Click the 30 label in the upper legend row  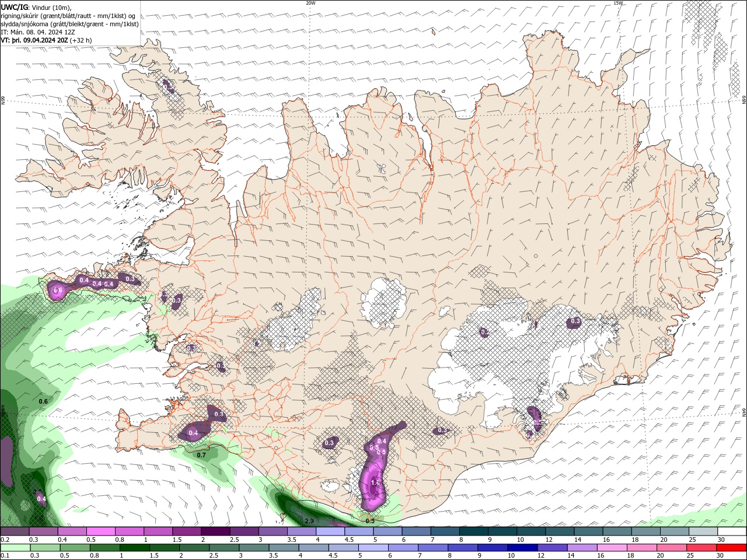click(x=721, y=540)
